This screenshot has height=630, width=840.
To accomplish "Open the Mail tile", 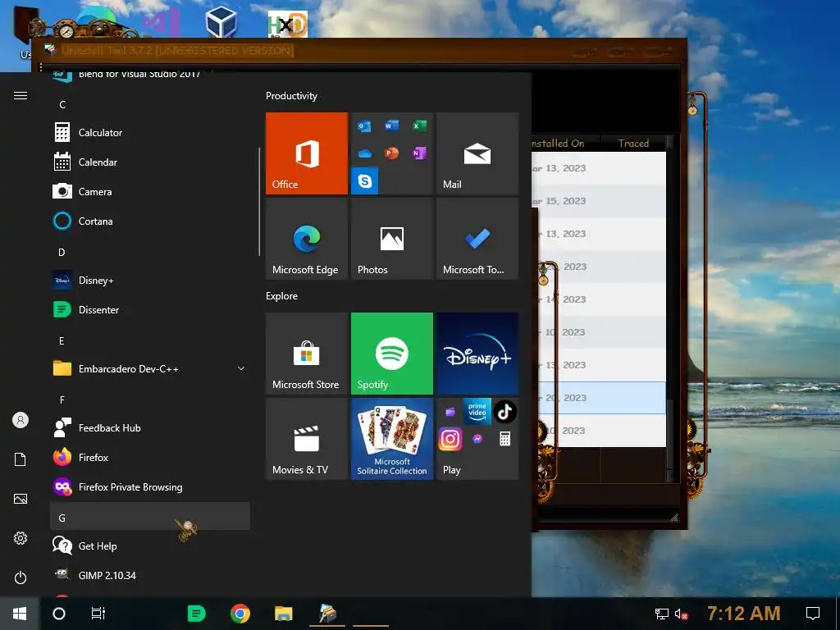I will (x=477, y=153).
